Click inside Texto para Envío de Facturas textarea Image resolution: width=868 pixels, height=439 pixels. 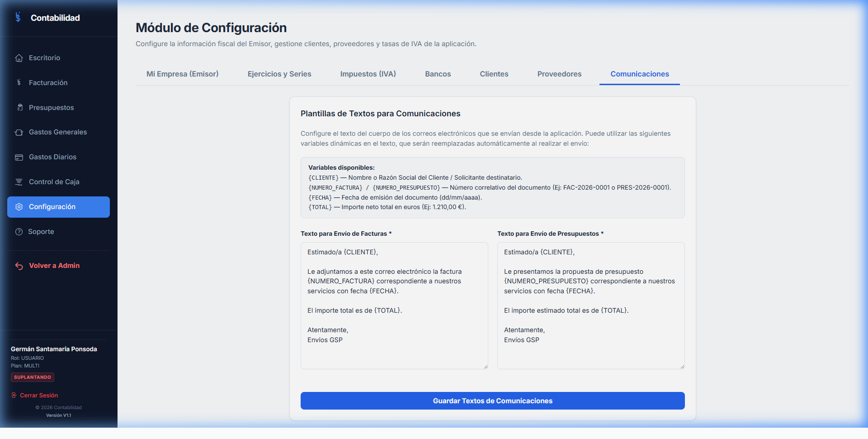[394, 305]
